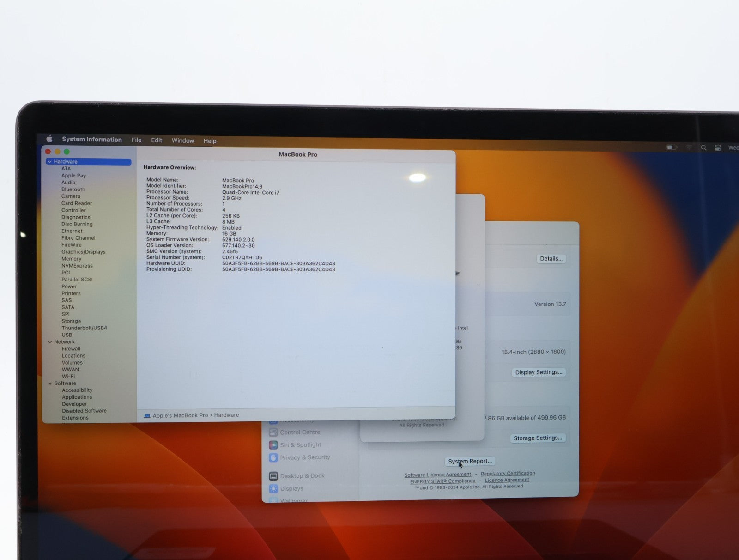Select Graphics/Displays in hardware list
739x560 pixels.
coord(83,252)
